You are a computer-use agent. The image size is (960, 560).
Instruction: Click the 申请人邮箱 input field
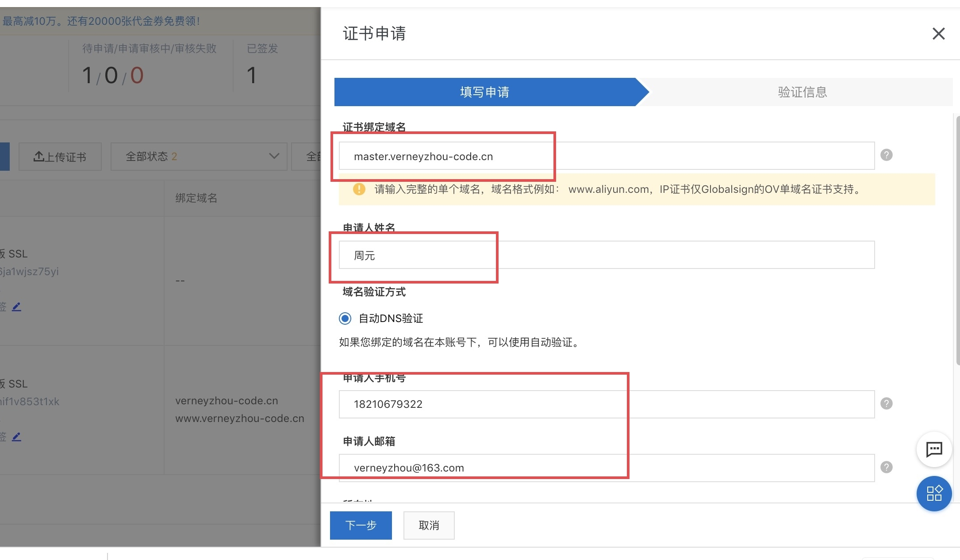pyautogui.click(x=606, y=468)
